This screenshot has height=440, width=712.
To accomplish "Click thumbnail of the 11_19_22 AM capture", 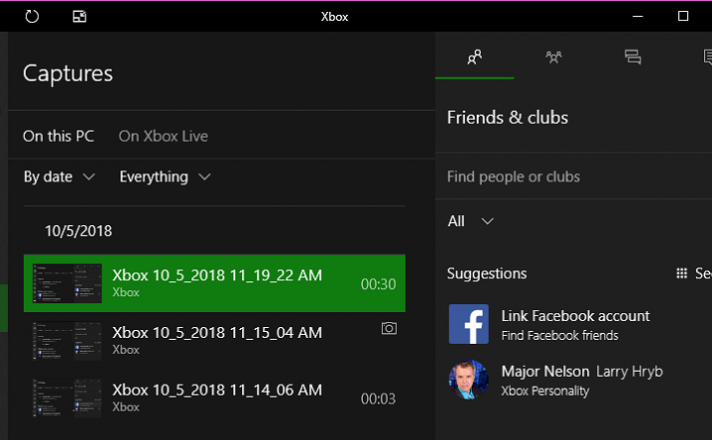I will pyautogui.click(x=67, y=283).
